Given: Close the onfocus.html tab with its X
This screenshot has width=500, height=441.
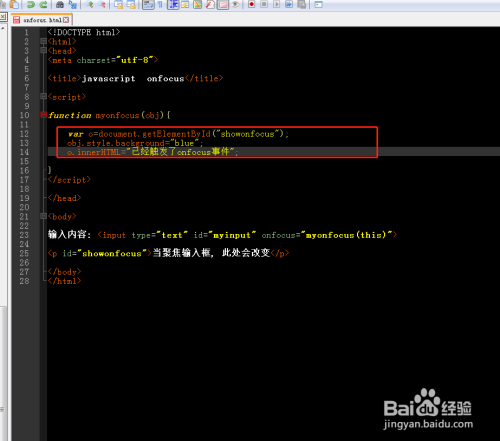Looking at the screenshot, I should [66, 20].
